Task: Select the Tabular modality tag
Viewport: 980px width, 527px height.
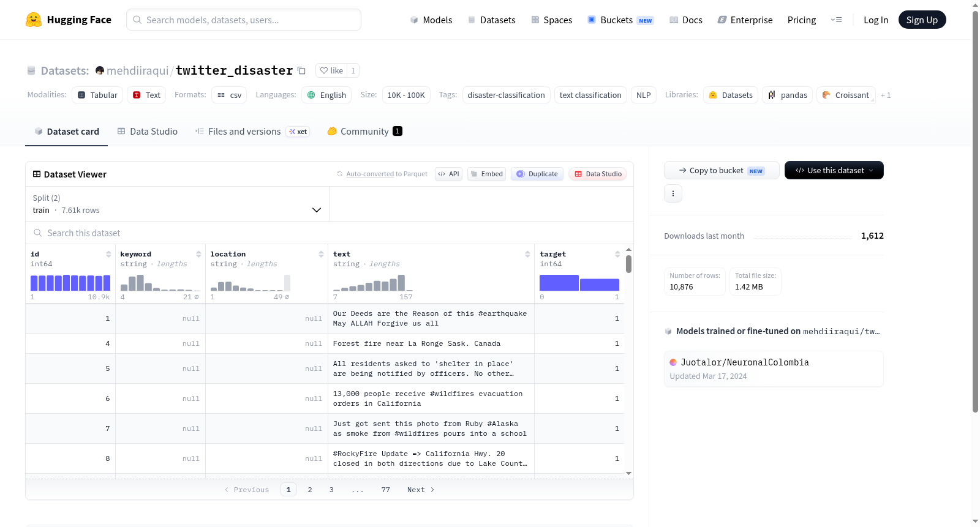Action: [x=97, y=95]
